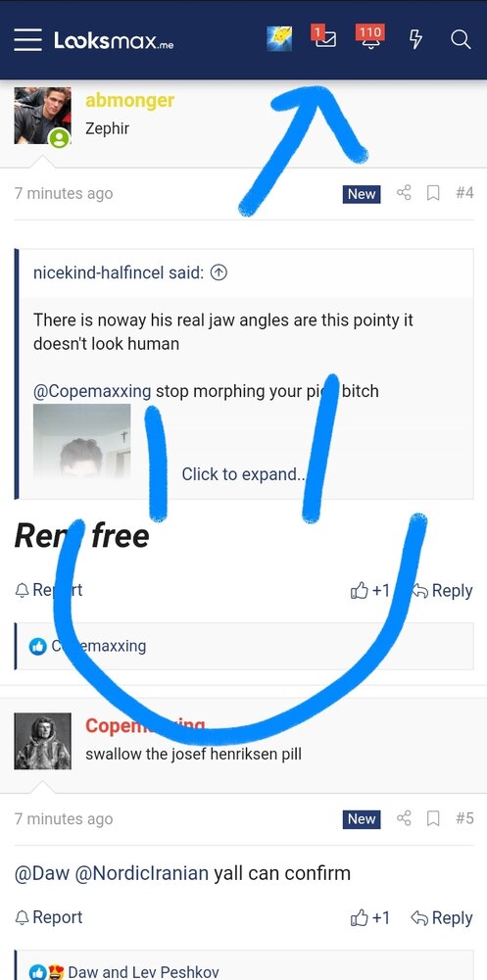Open the alerts bell showing 110

[x=369, y=36]
